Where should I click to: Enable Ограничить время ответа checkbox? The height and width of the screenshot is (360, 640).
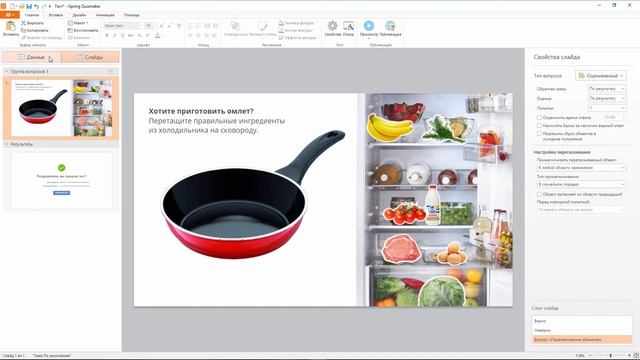pyautogui.click(x=539, y=117)
